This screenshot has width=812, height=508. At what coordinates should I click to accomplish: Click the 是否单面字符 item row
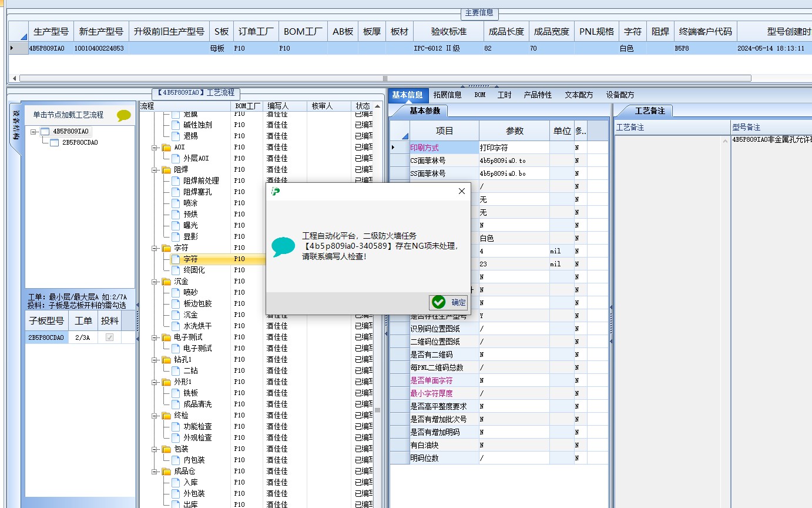pyautogui.click(x=444, y=380)
